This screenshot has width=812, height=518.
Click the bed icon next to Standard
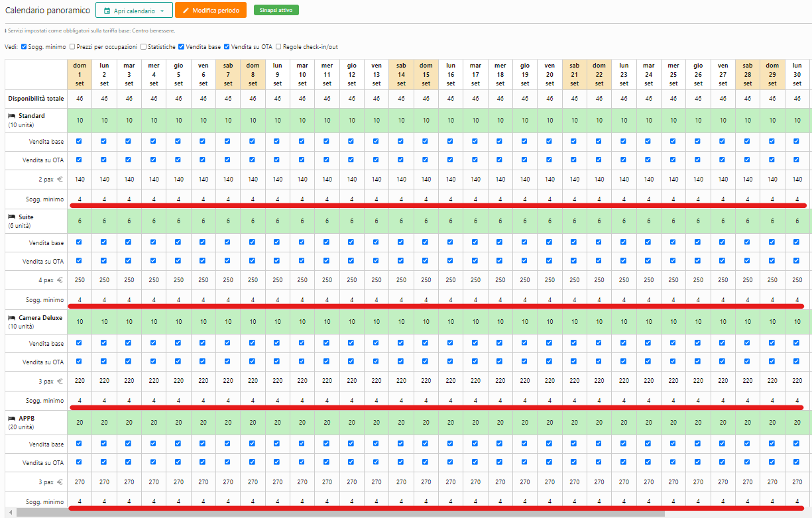coord(11,116)
